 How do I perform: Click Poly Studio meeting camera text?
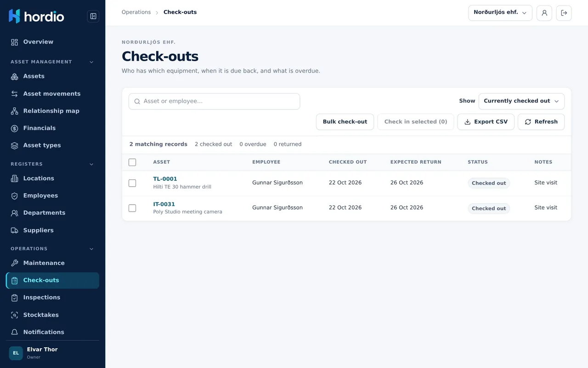coord(187,212)
